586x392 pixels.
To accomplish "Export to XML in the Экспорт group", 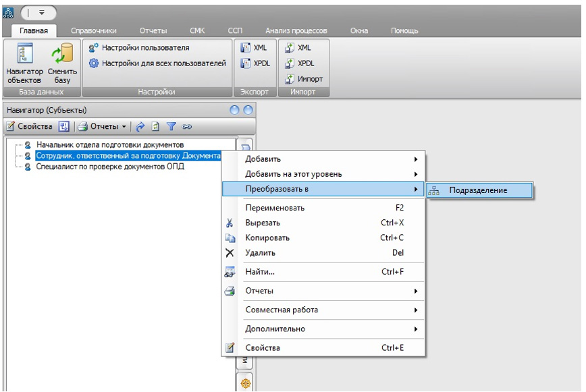I will (254, 48).
